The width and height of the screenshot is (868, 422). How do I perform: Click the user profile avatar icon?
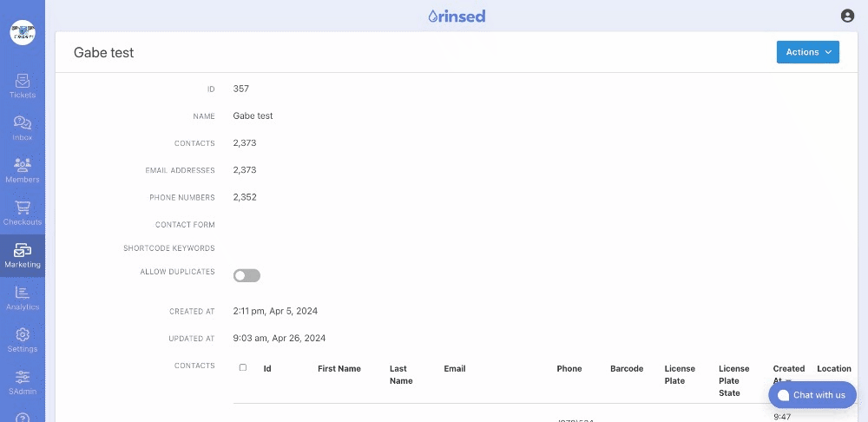point(847,16)
